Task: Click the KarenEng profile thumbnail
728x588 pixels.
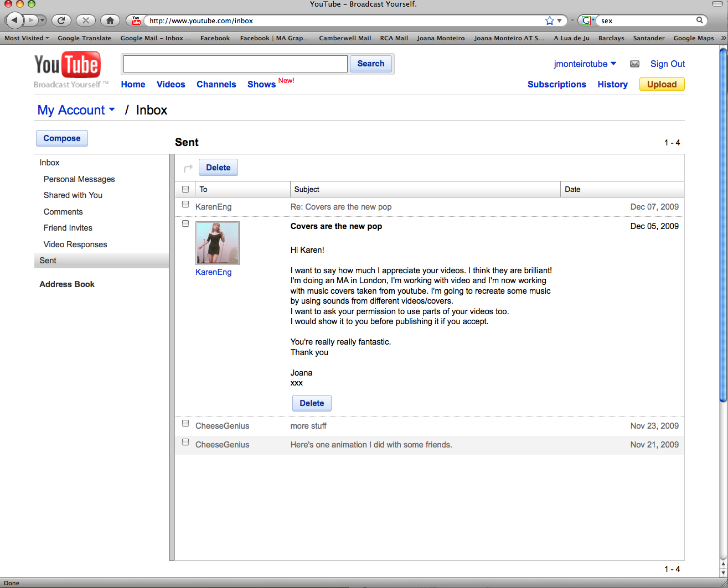Action: pos(218,243)
